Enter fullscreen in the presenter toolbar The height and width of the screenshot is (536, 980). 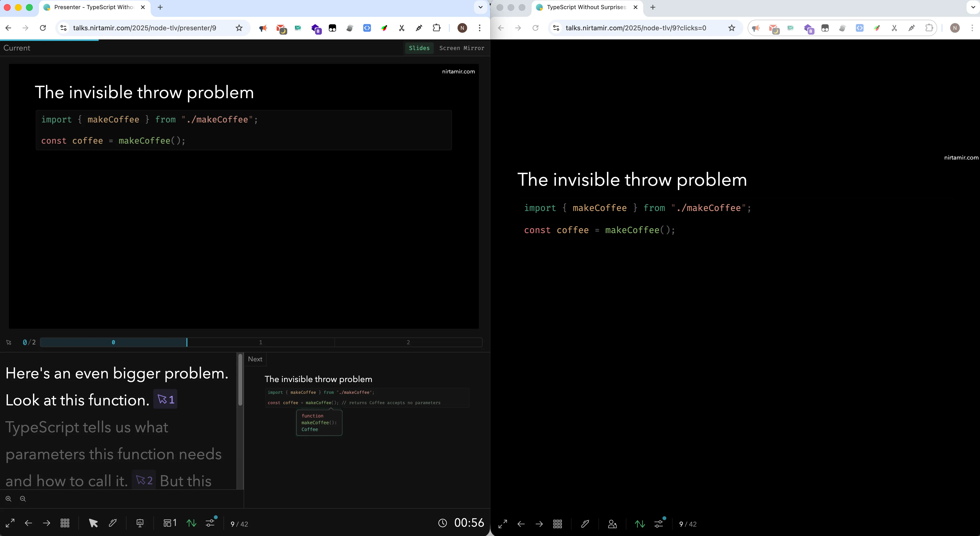click(x=10, y=523)
